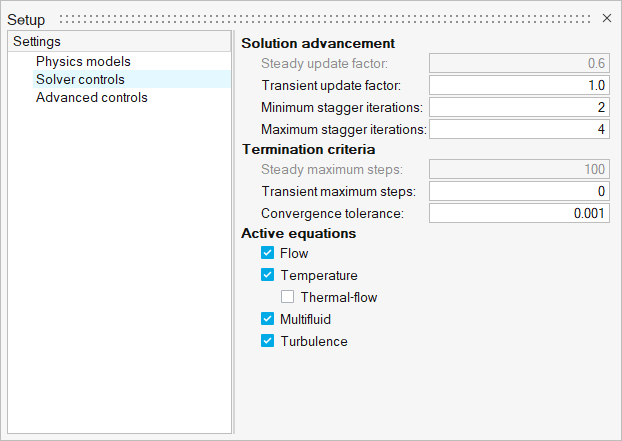Toggle the Temperature equation checkbox
The width and height of the screenshot is (622, 441).
[x=267, y=275]
